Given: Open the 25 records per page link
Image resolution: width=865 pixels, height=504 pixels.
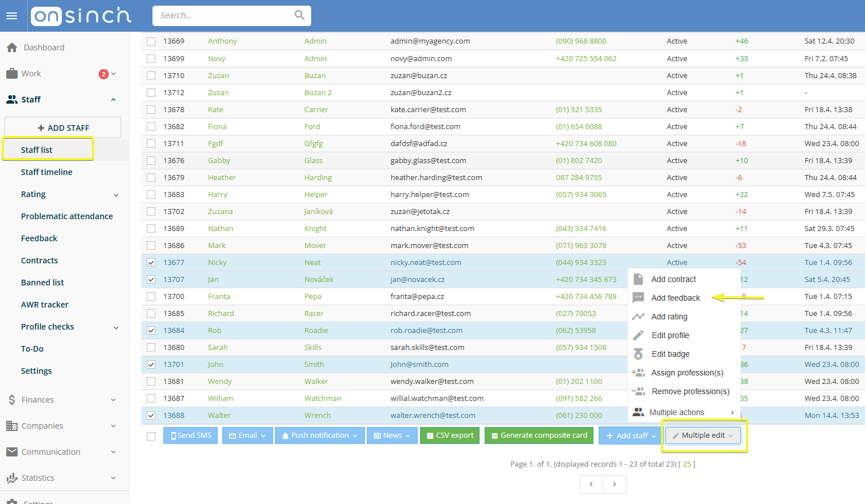Looking at the screenshot, I should (x=687, y=464).
